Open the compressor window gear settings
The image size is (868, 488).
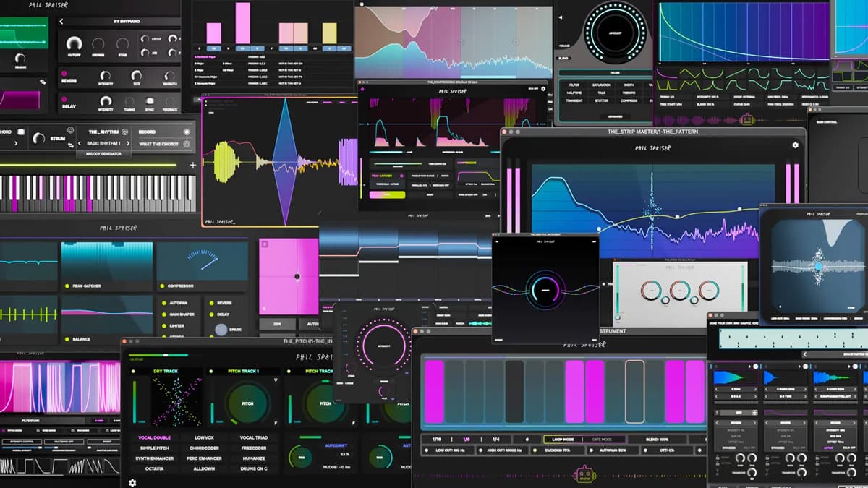pyautogui.click(x=543, y=89)
